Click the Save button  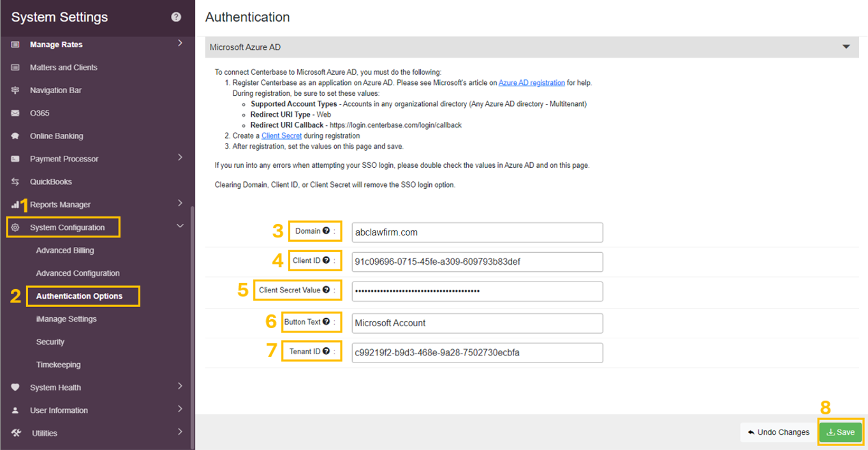pos(841,432)
